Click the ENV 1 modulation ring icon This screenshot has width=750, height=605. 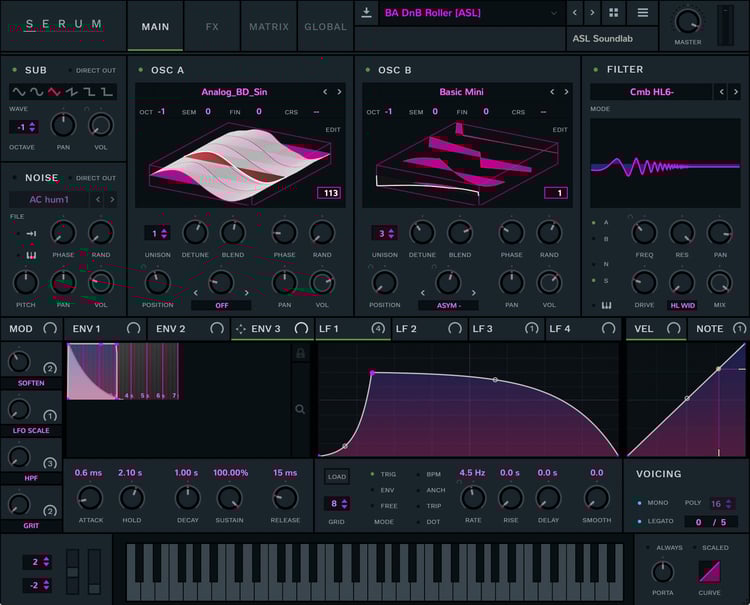coord(133,328)
